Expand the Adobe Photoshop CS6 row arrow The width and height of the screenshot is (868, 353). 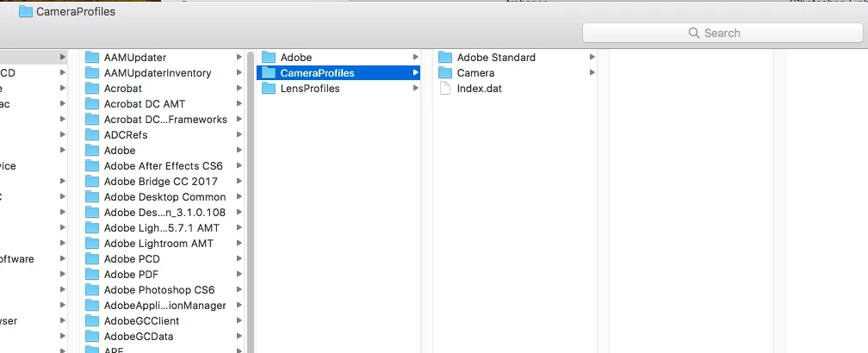pos(239,289)
